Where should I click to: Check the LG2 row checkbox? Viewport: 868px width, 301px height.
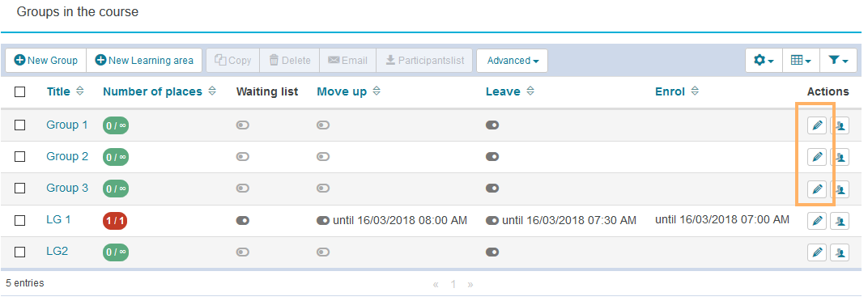[20, 252]
